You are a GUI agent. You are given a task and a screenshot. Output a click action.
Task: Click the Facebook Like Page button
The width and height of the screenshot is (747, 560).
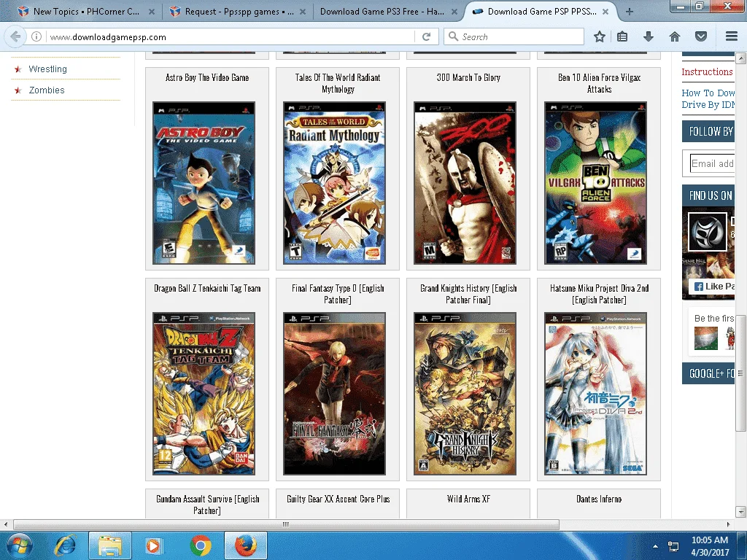[713, 286]
